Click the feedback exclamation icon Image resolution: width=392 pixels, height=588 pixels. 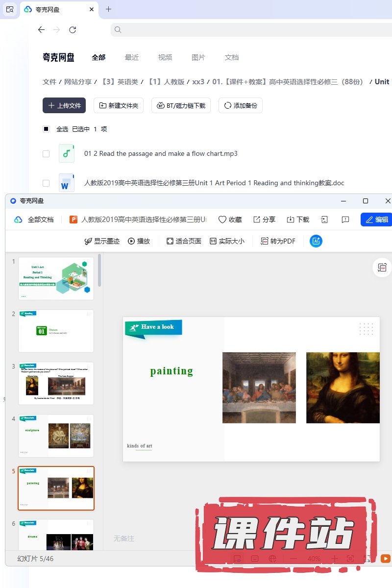coord(345,220)
